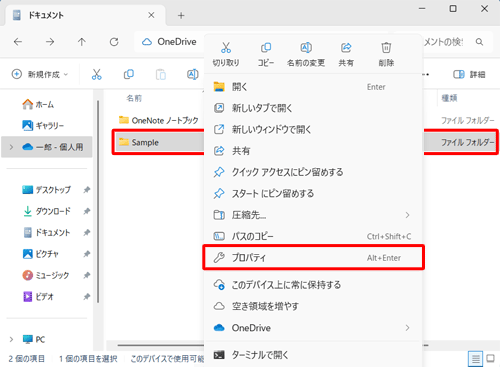Expand 圧縮先... submenu arrow
The height and width of the screenshot is (367, 500).
[x=407, y=215]
